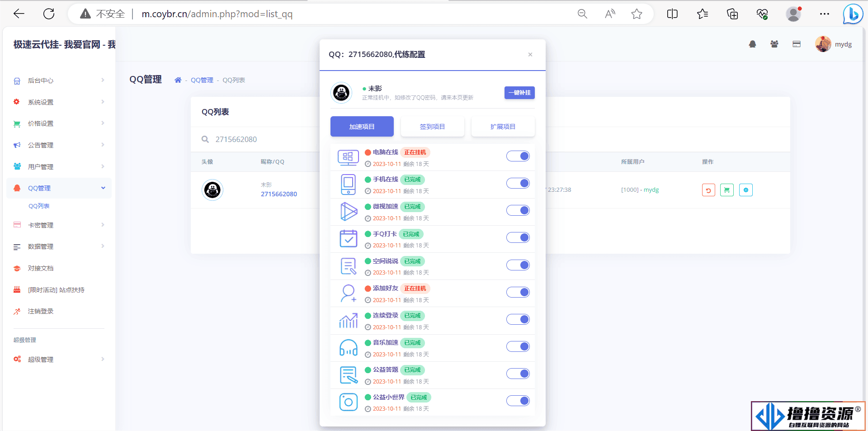This screenshot has width=868, height=431.
Task: Switch to the 签到项目 tab
Action: (x=432, y=127)
